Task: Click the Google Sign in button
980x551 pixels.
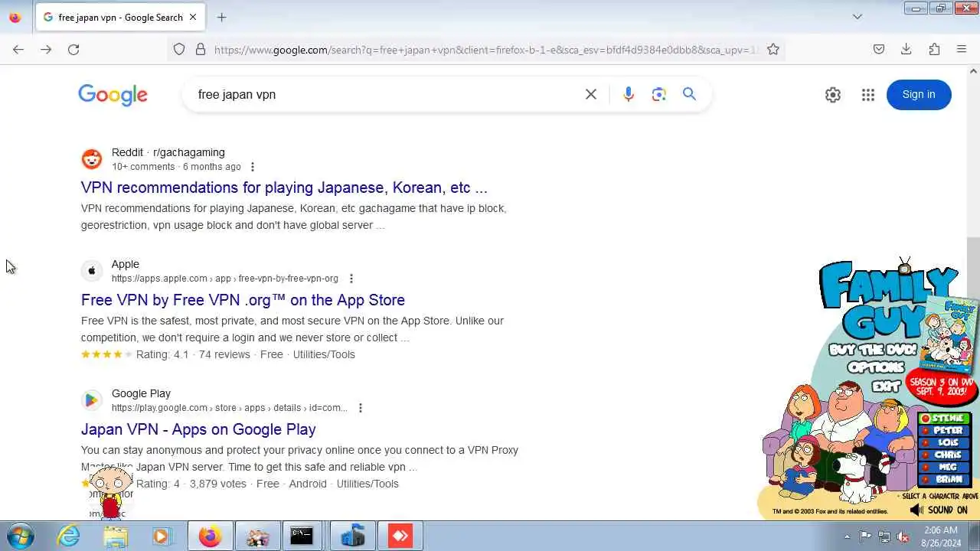Action: tap(919, 95)
